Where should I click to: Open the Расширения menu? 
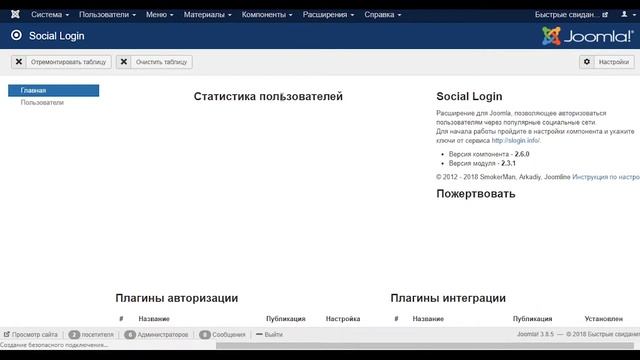pos(328,14)
